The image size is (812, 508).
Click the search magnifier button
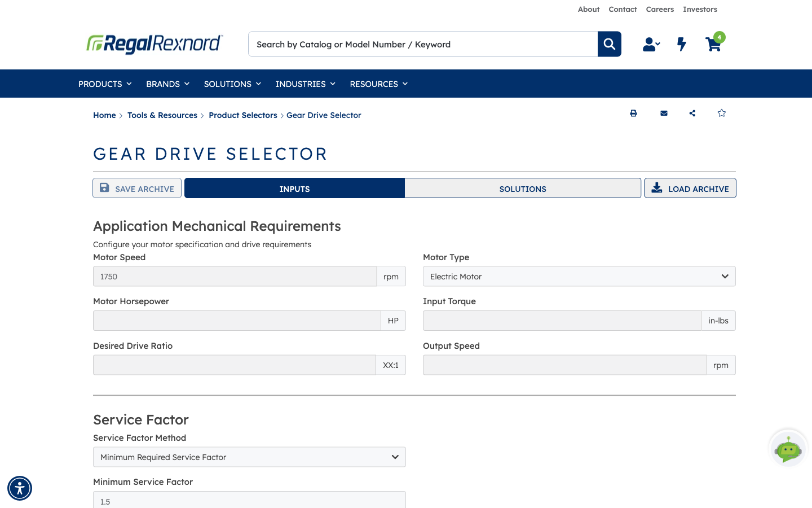pyautogui.click(x=609, y=44)
